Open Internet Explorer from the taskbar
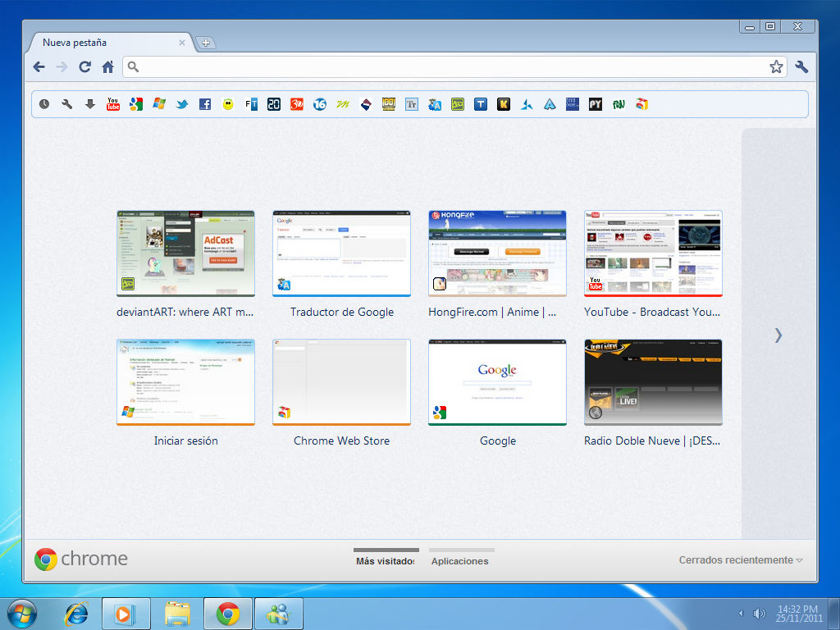840x630 pixels. (76, 613)
